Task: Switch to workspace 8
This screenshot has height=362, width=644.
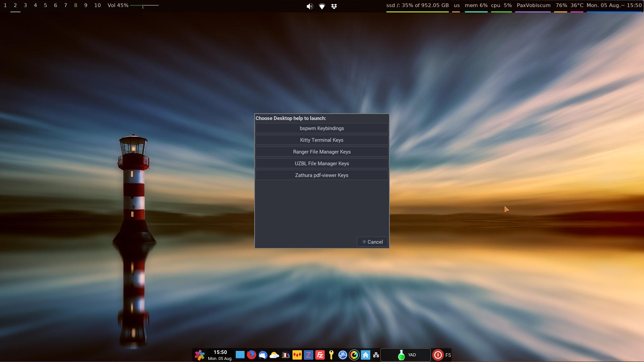Action: tap(76, 5)
